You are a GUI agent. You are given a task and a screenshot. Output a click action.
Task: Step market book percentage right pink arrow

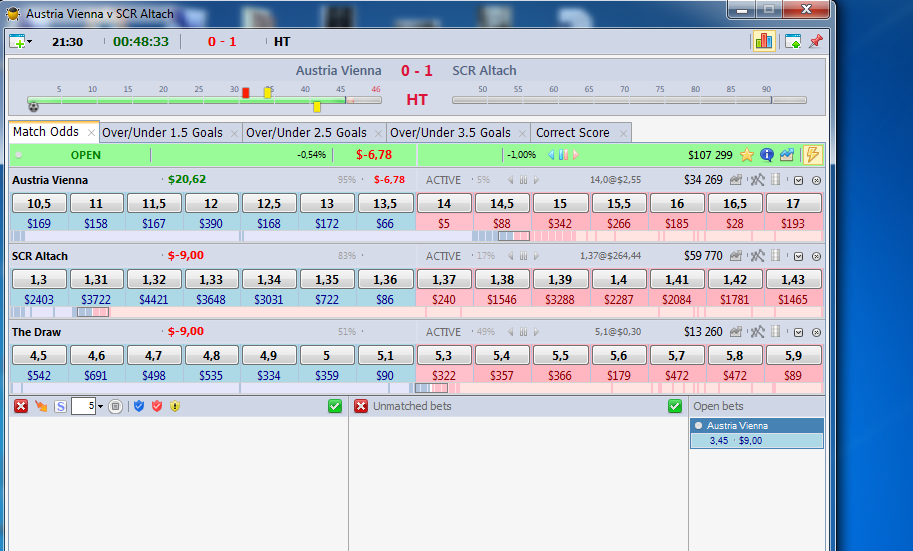[576, 155]
